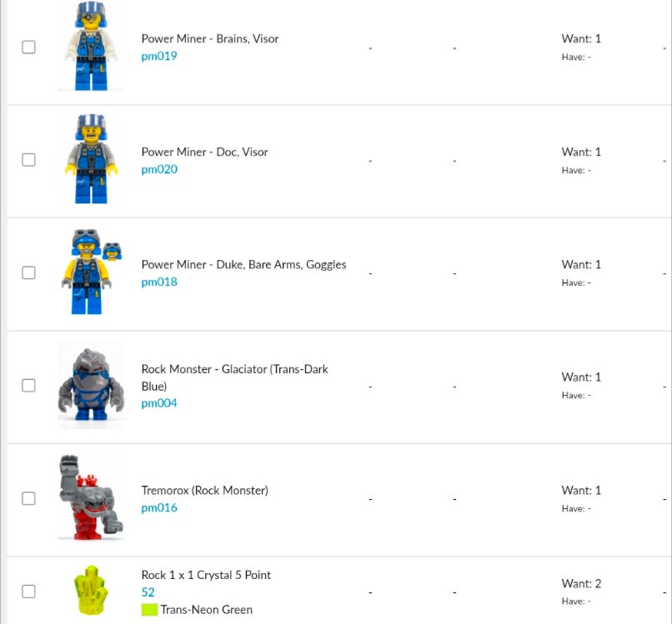The image size is (672, 624).
Task: Visit the pm016 item link
Action: (x=159, y=507)
